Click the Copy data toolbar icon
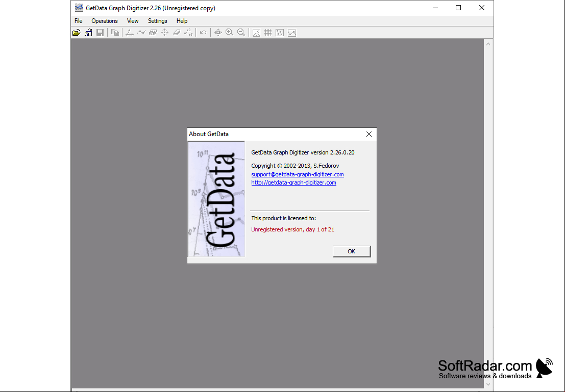Screen dimensions: 565x392 coord(115,33)
